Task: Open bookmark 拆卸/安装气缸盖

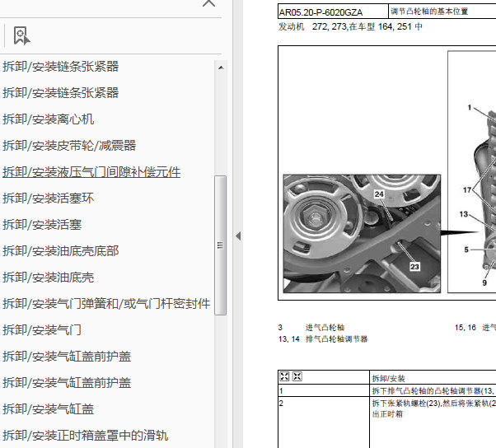Action: (x=48, y=409)
